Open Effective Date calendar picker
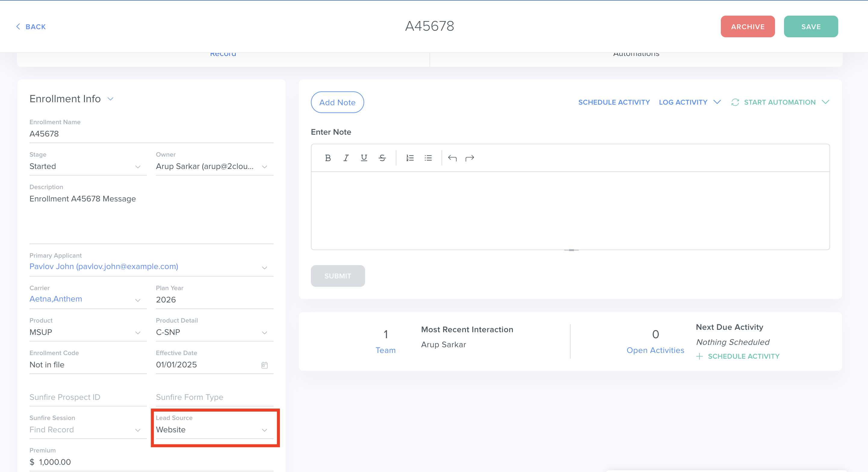The image size is (868, 472). point(265,365)
